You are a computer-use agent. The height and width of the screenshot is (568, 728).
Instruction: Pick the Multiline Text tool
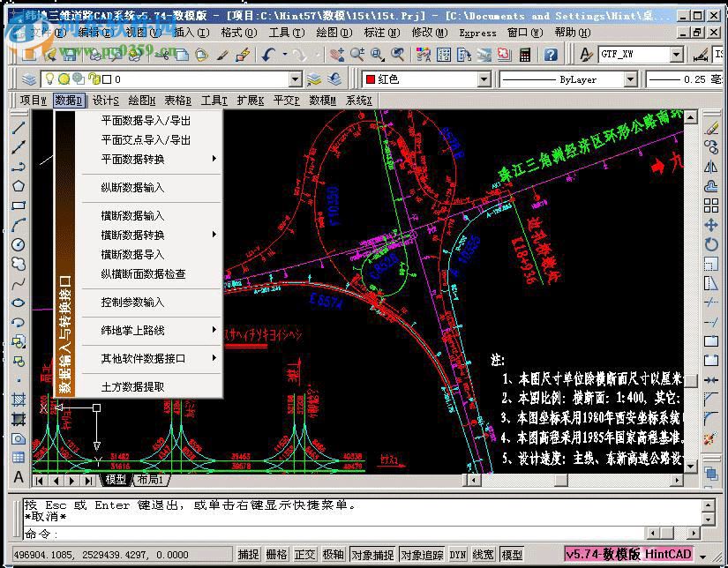click(19, 477)
